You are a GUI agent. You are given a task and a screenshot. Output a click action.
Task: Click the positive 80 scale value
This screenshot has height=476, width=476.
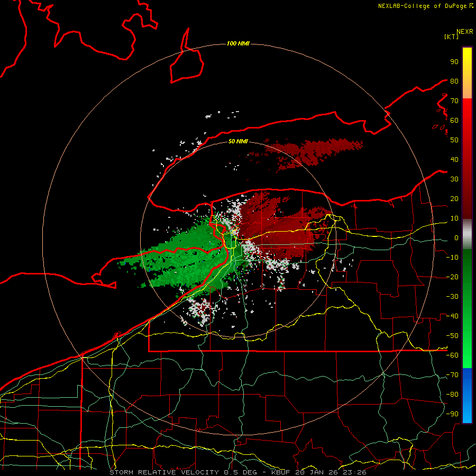454,81
